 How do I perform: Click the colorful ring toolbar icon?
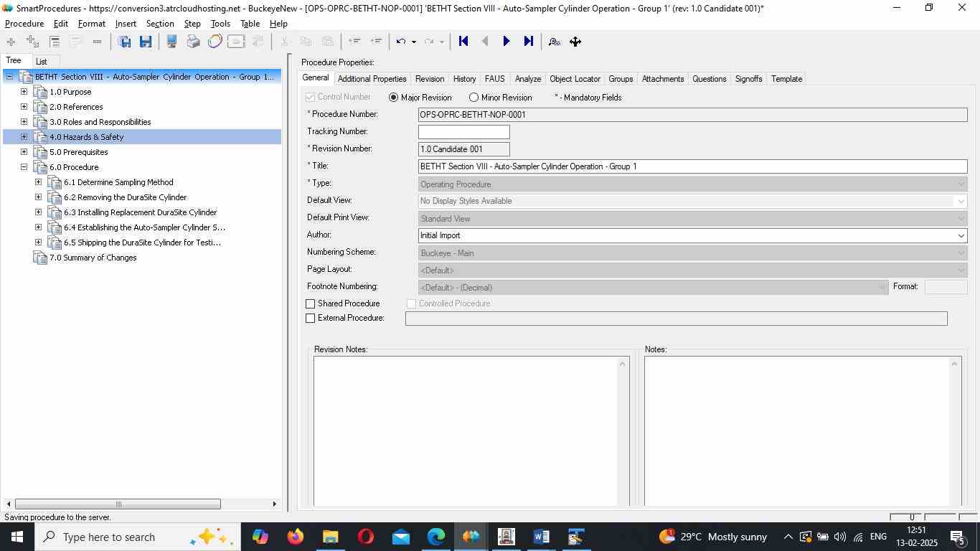(x=215, y=42)
